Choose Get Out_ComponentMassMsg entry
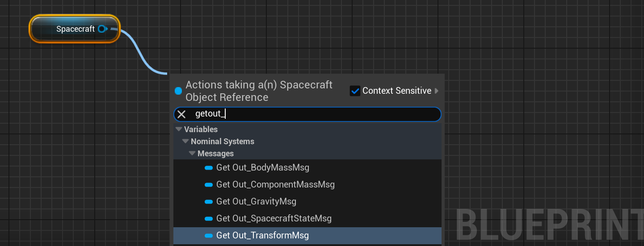 coord(275,185)
